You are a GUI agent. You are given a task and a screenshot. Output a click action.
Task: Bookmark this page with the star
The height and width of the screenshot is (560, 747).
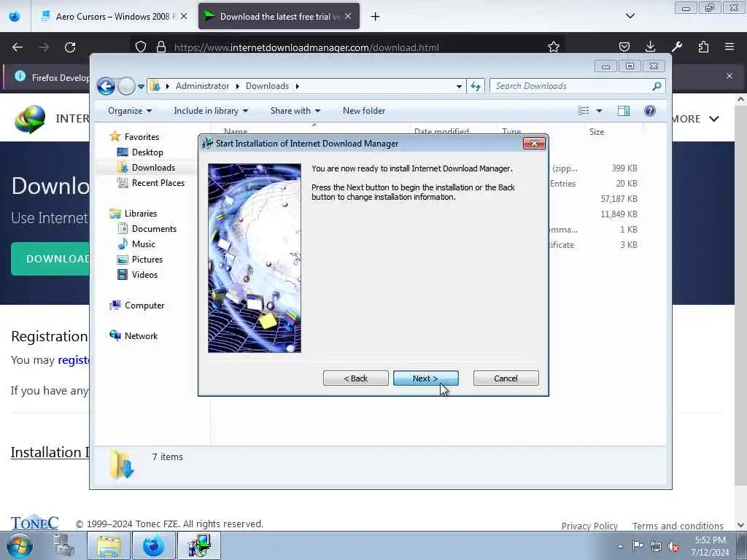pyautogui.click(x=553, y=47)
